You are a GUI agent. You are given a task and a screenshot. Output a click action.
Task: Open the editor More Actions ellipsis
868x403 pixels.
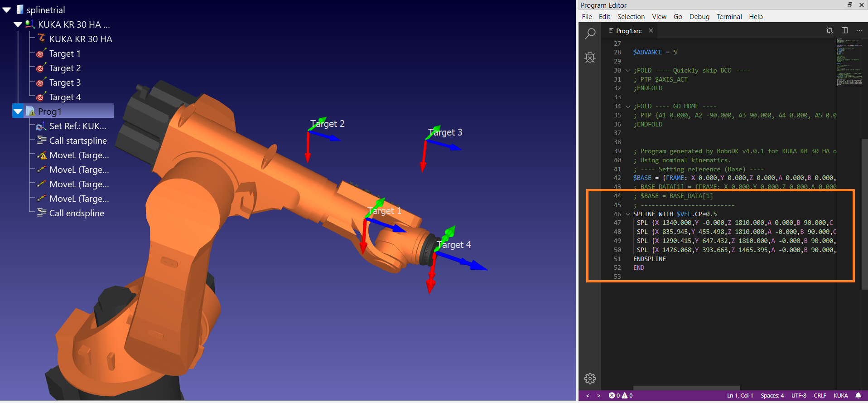(x=859, y=30)
